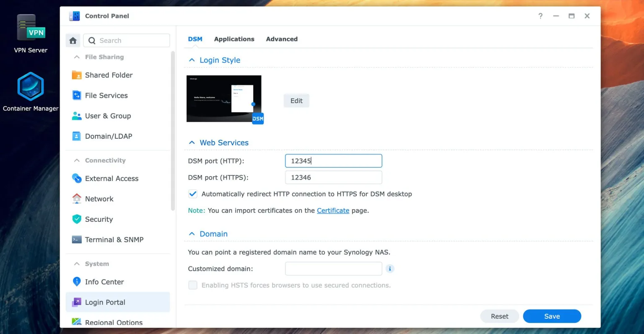Select External Access under Connectivity
This screenshot has width=644, height=334.
pos(112,179)
